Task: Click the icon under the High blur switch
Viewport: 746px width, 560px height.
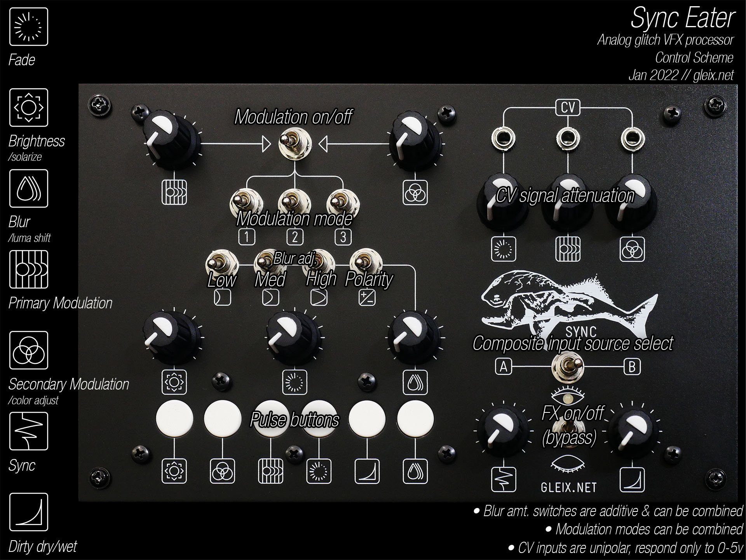Action: point(319,298)
